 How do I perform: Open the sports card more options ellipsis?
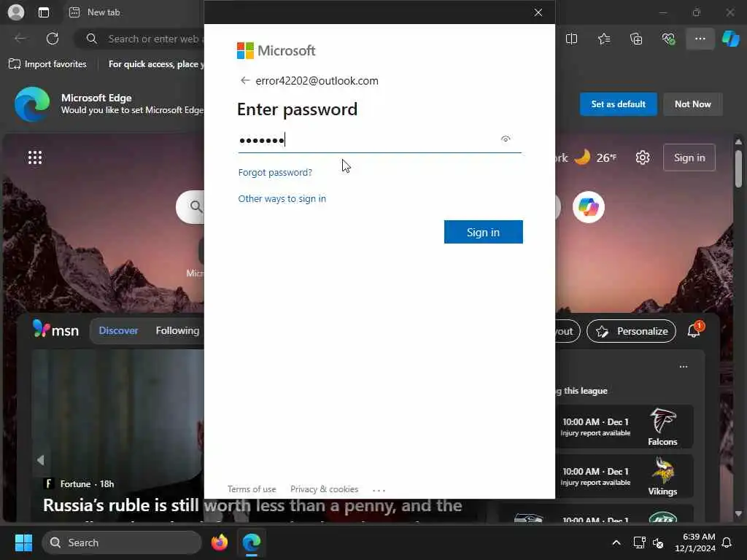click(x=683, y=367)
